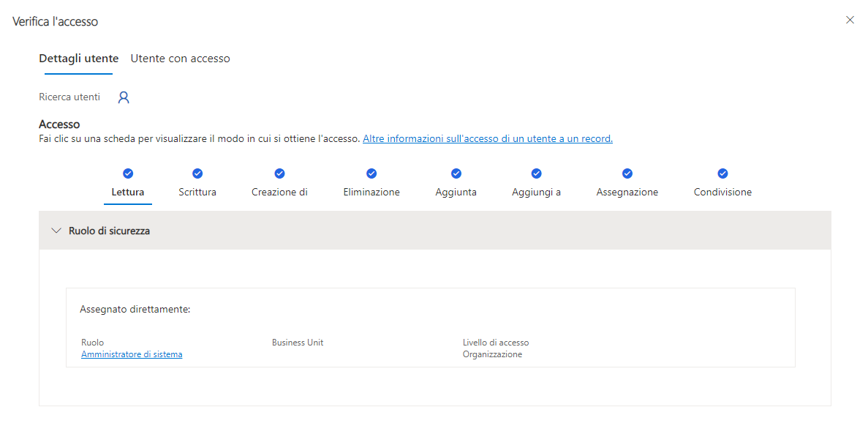The image size is (868, 437).
Task: Click the checkmark icon above Assegnazione
Action: [627, 173]
